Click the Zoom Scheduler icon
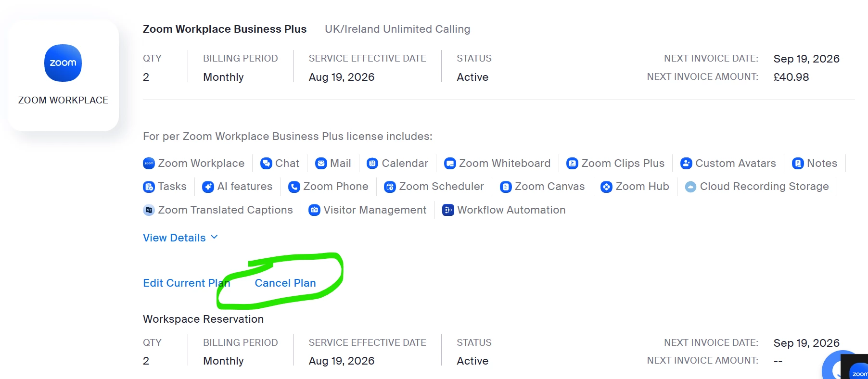868x379 pixels. click(390, 187)
